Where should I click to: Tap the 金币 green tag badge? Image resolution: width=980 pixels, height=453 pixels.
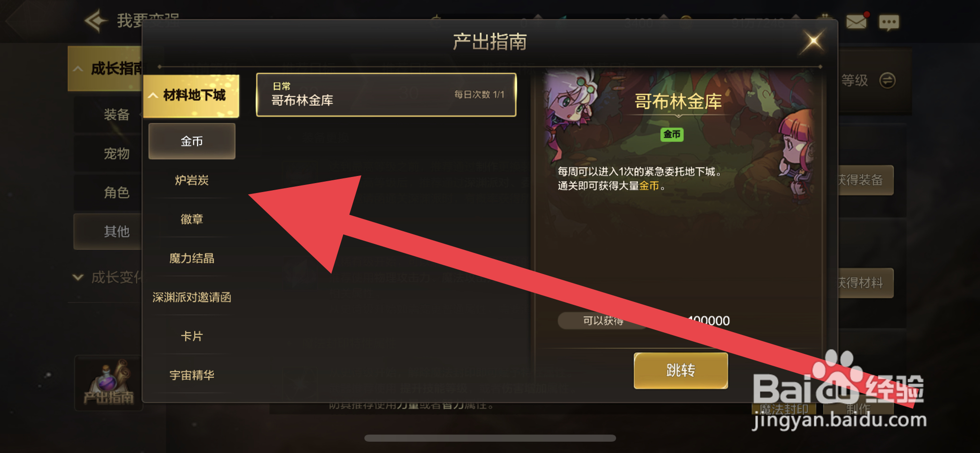[x=672, y=134]
